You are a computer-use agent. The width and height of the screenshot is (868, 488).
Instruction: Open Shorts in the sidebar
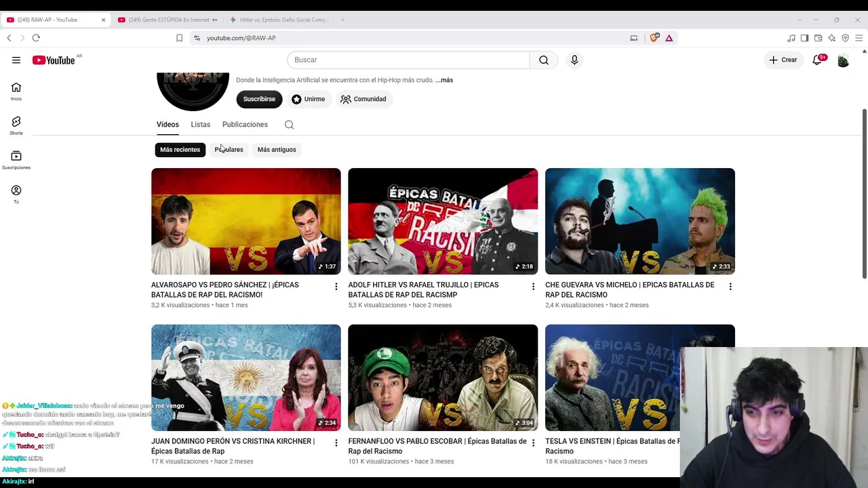point(16,125)
